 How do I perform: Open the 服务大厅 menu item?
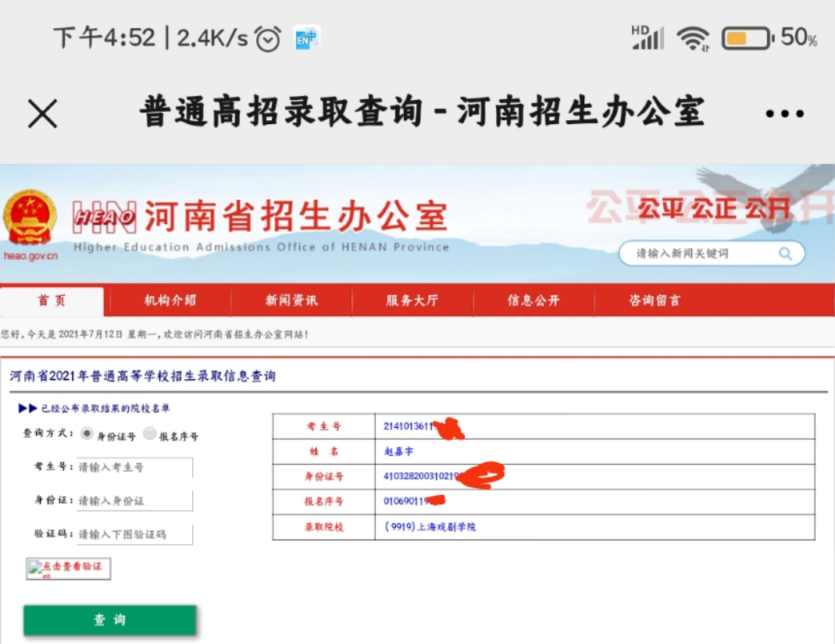(412, 301)
